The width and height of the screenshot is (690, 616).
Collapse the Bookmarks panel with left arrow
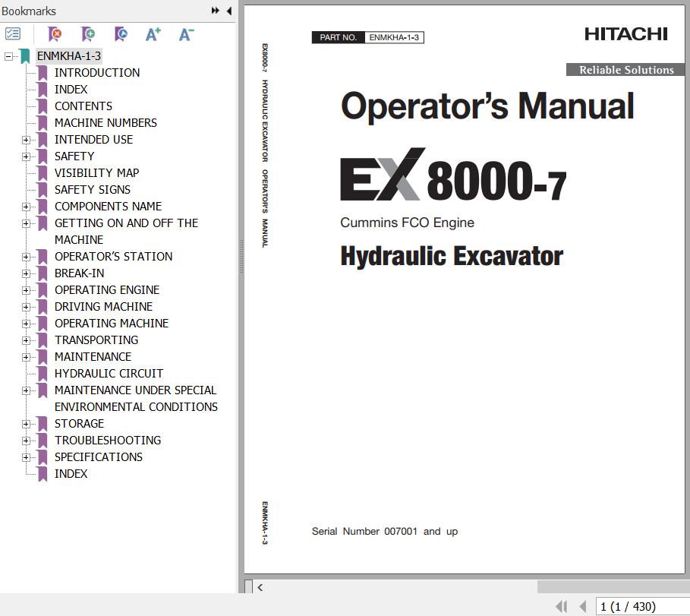(228, 11)
